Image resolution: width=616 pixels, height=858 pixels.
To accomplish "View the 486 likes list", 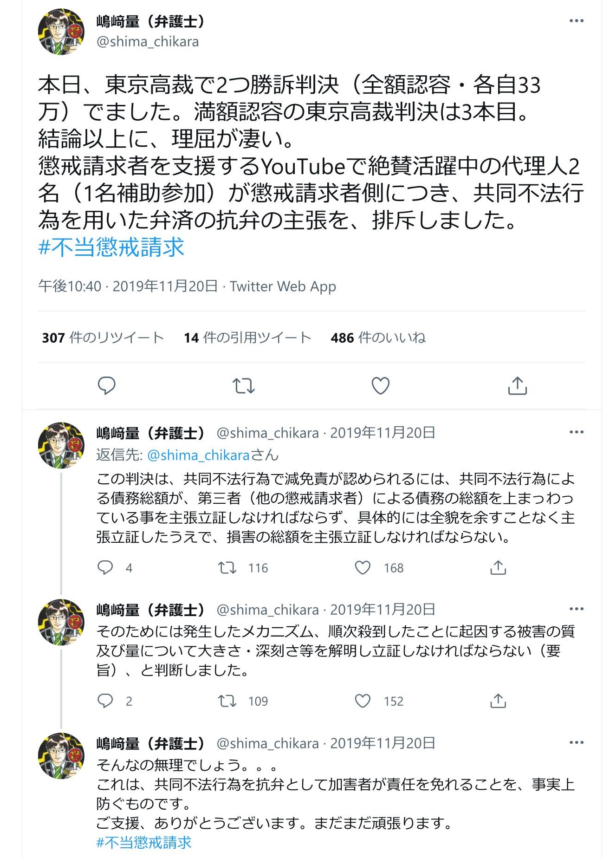I will [x=378, y=338].
